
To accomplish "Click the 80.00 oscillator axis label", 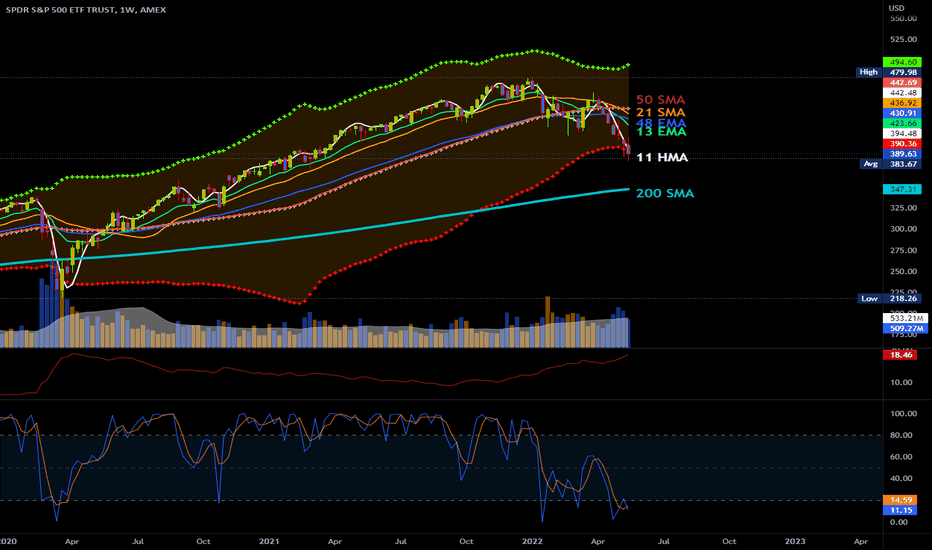I will pyautogui.click(x=901, y=435).
